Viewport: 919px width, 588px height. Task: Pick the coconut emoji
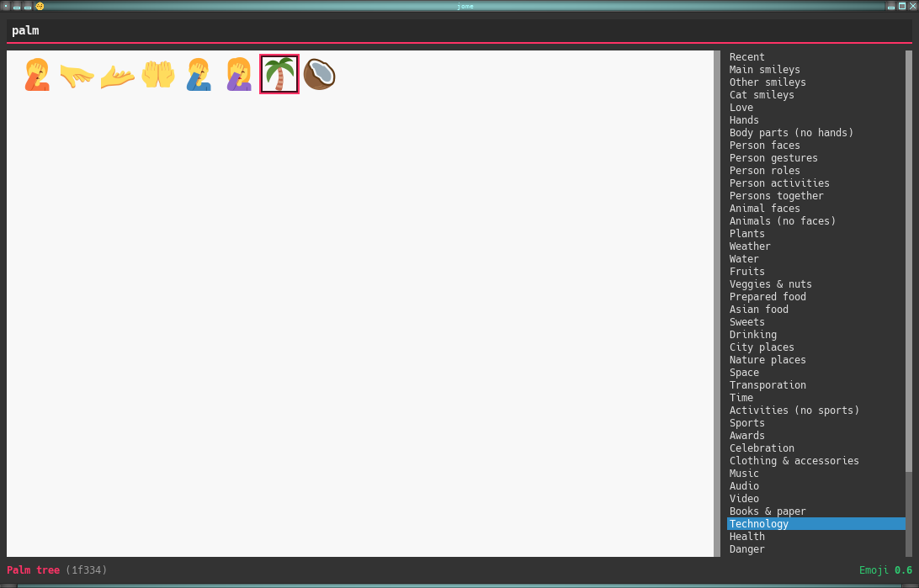320,74
